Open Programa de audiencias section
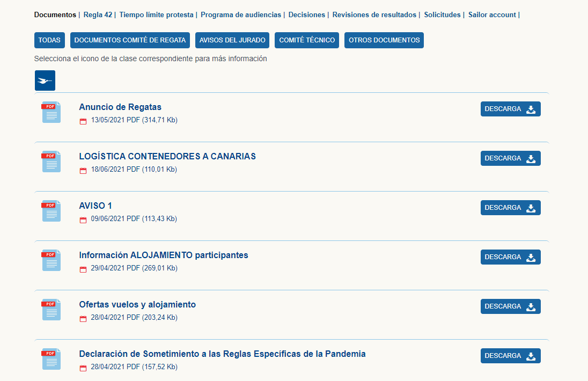The image size is (588, 381). pos(240,14)
